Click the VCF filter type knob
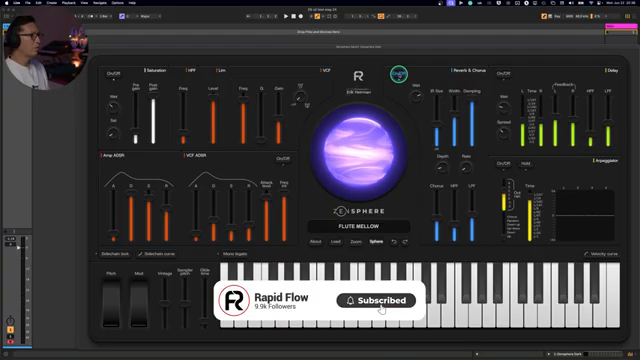640x360 pixels. (300, 97)
